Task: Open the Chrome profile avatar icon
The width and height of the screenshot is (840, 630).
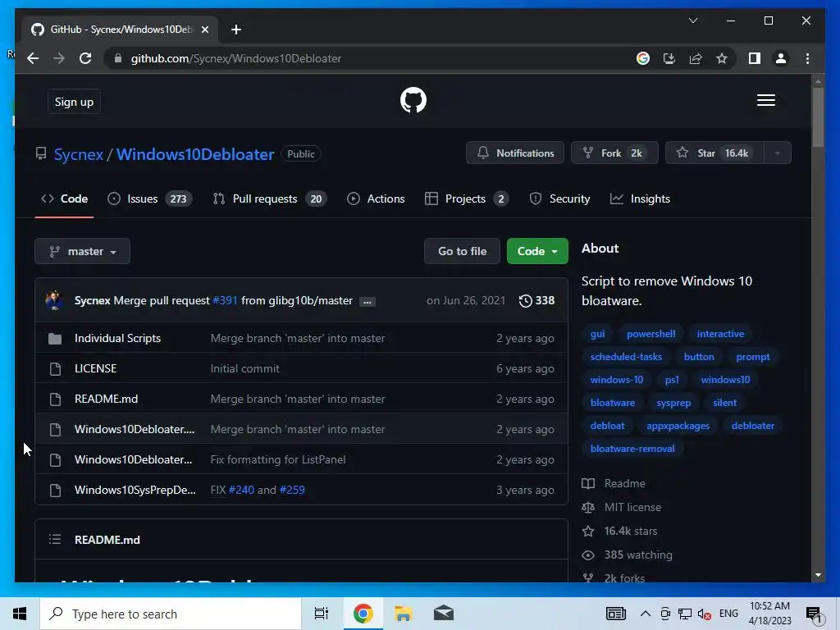Action: click(x=781, y=58)
